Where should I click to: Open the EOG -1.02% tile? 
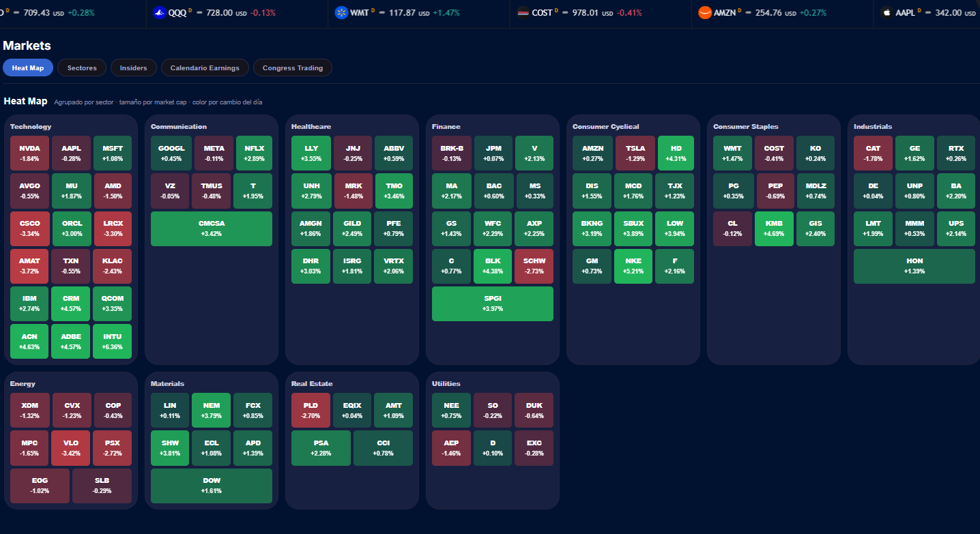40,486
